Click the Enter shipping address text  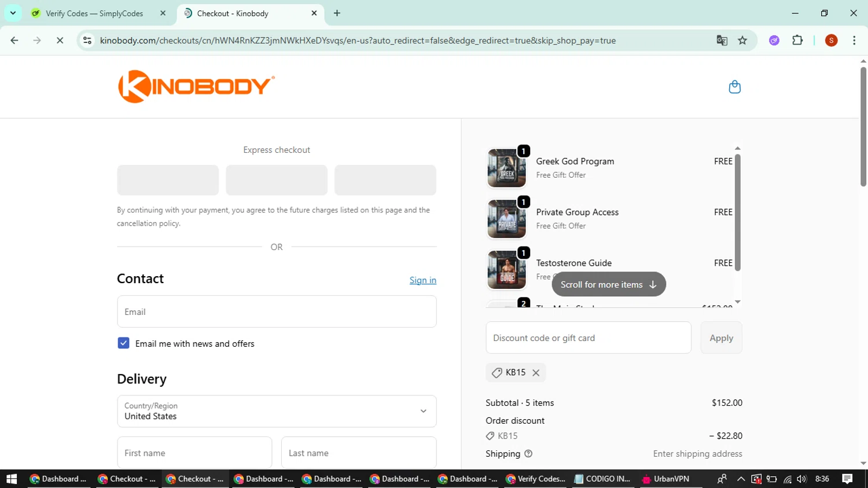697,454
